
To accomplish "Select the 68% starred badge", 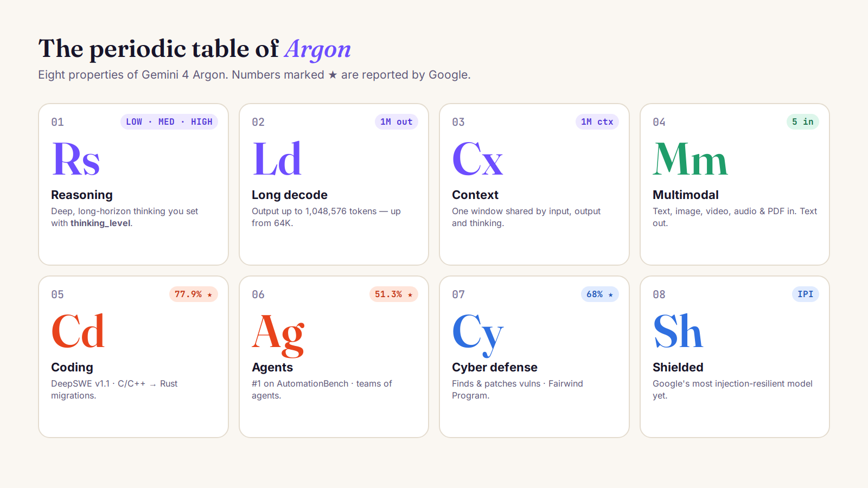I will [x=600, y=294].
